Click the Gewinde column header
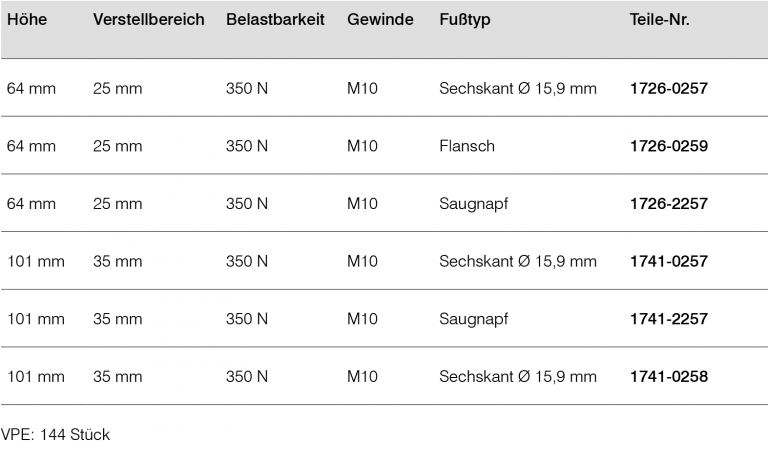This screenshot has height=462, width=768. coord(381,20)
